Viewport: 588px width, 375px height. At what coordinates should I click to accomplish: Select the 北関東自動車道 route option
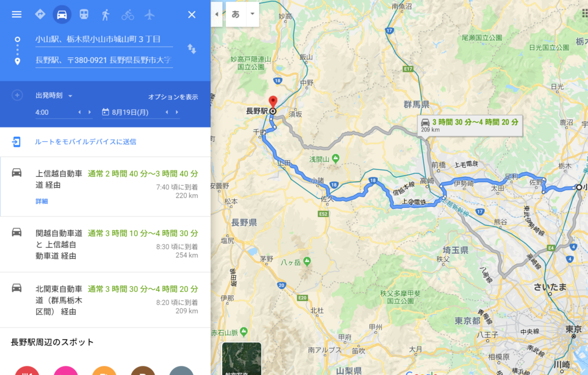(106, 300)
